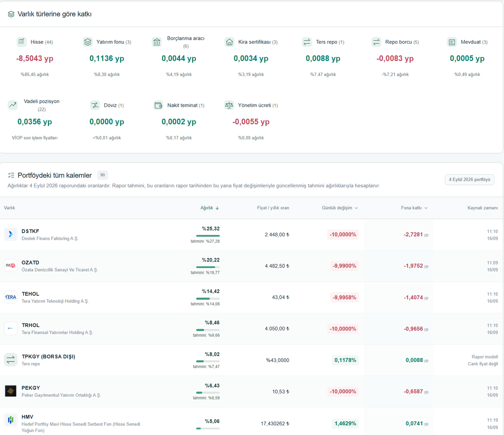Click the Fiyat / yıllık oran column header
This screenshot has width=504, height=435.
[273, 208]
